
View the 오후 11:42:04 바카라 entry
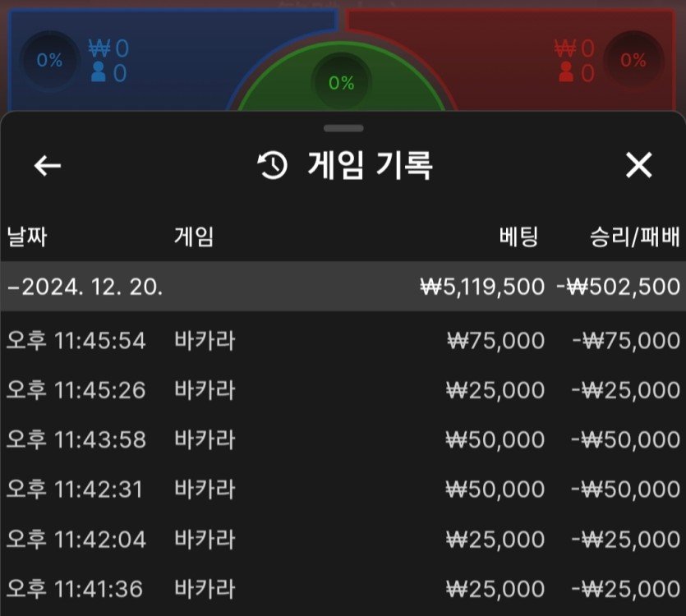(x=343, y=539)
